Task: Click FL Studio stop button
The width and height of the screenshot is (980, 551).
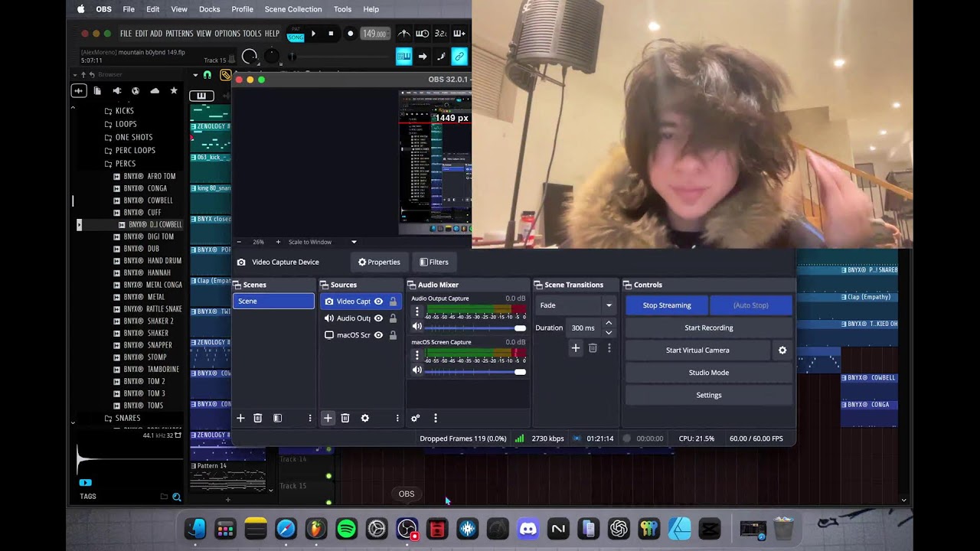Action: 331,34
